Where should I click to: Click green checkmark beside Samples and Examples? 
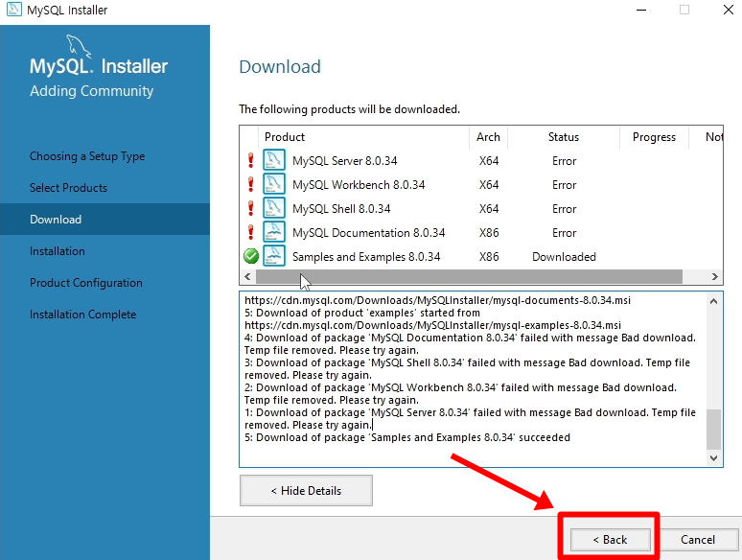coord(251,256)
